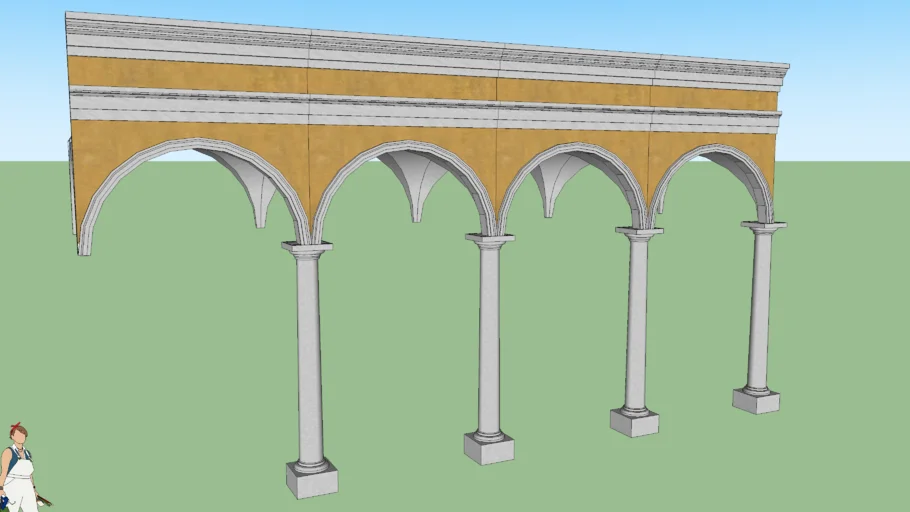Viewport: 910px width, 512px height.
Task: Click the square plinth under the third column
Action: point(634,422)
